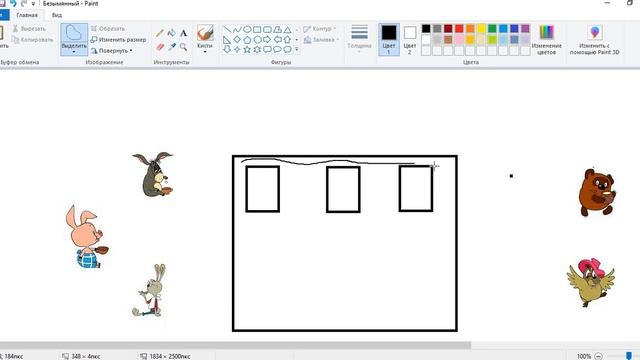Pick the hexagon shape
Viewport: 640px width, 360px height.
tap(257, 40)
